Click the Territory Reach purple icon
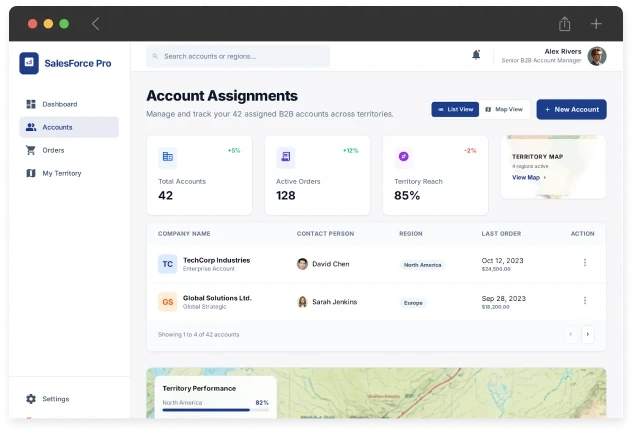The height and width of the screenshot is (433, 634). tap(404, 157)
